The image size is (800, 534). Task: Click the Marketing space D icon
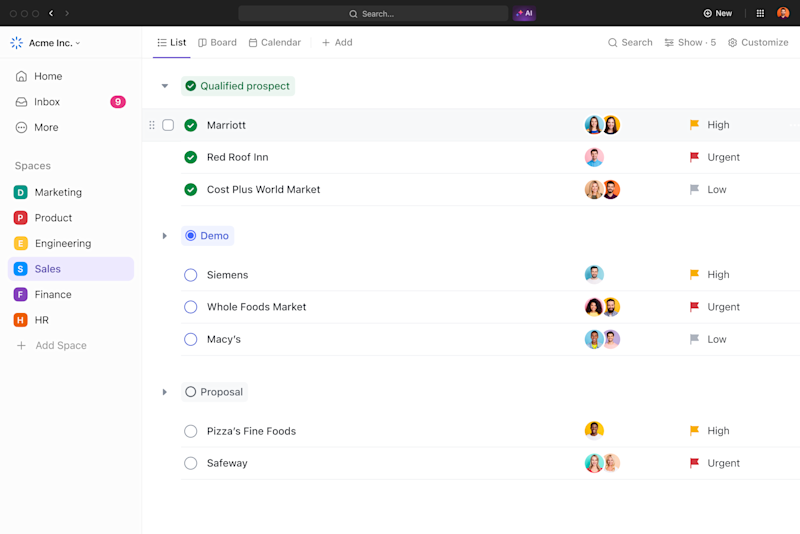[x=20, y=192]
